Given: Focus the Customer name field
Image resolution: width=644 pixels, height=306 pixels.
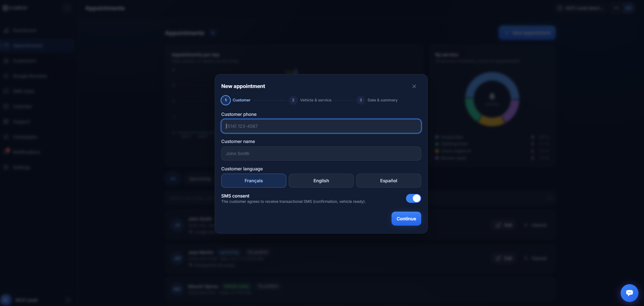Looking at the screenshot, I should point(321,153).
